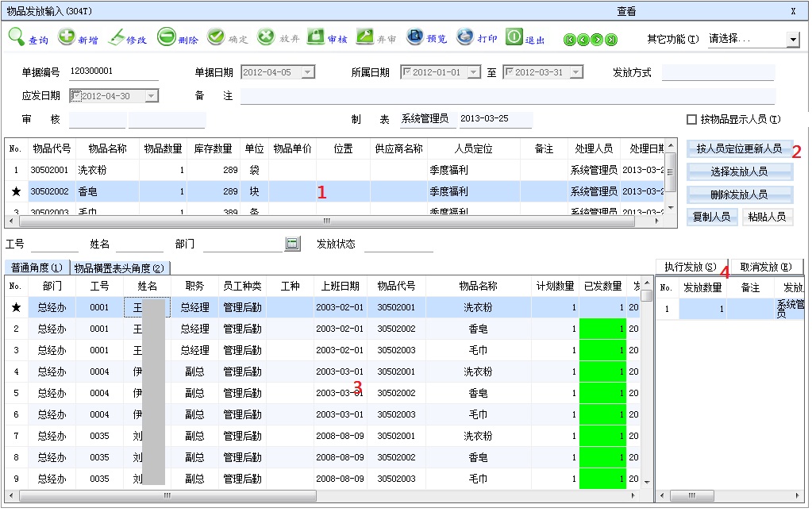
Task: Expand 应发日期 2012-04-30 dropdown arrow
Action: [152, 96]
